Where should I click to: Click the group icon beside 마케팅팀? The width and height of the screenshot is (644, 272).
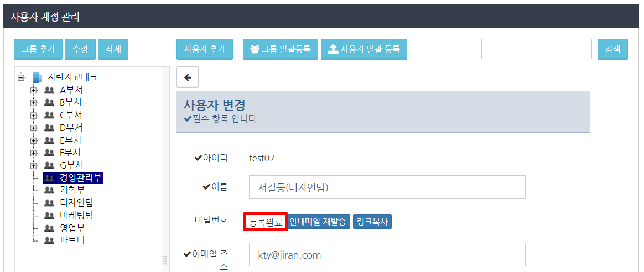49,215
